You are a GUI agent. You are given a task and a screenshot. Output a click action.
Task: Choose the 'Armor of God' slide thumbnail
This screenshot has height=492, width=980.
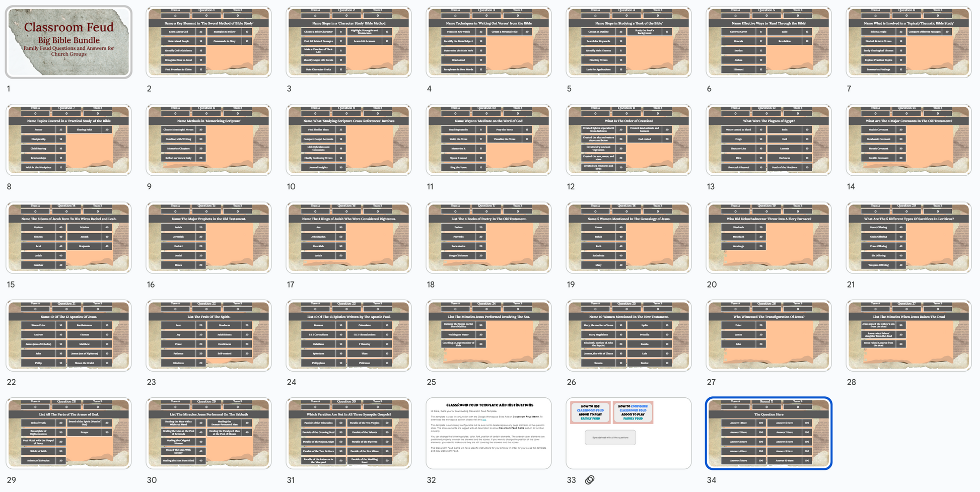point(69,434)
